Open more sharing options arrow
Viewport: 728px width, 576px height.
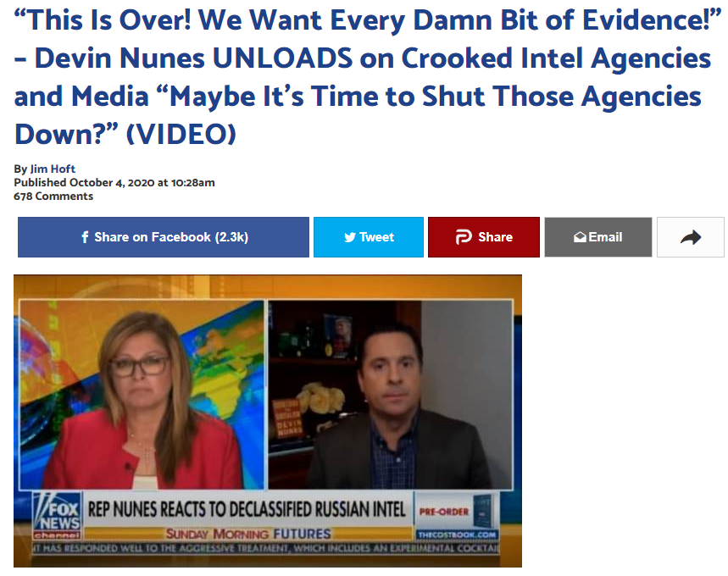pyautogui.click(x=691, y=237)
